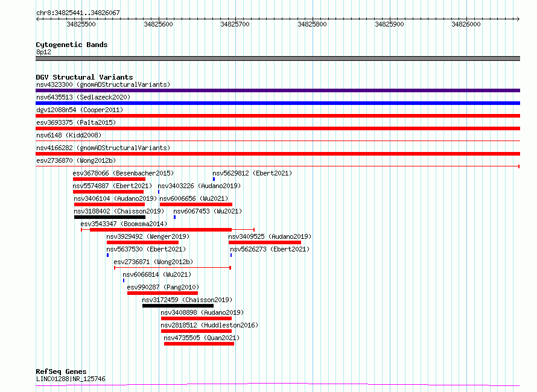Click the red bar under nsv6006656 Wu2021
Screen dimensions: 537x392
point(196,204)
